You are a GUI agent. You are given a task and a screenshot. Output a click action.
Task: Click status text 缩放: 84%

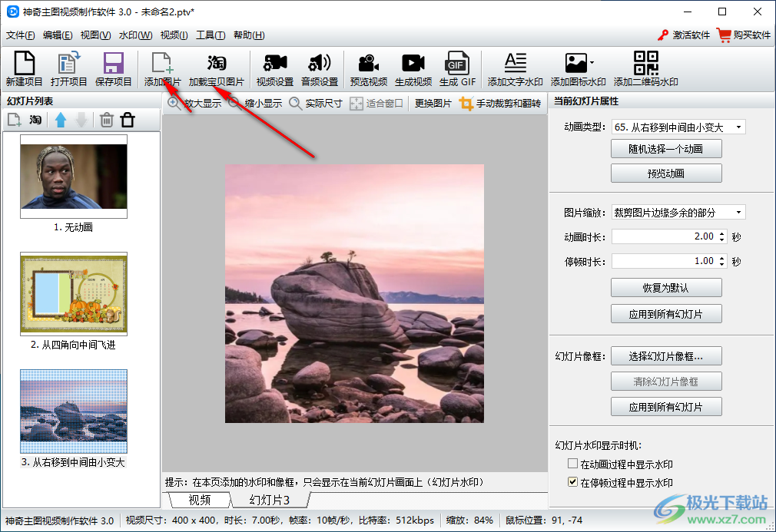(469, 520)
